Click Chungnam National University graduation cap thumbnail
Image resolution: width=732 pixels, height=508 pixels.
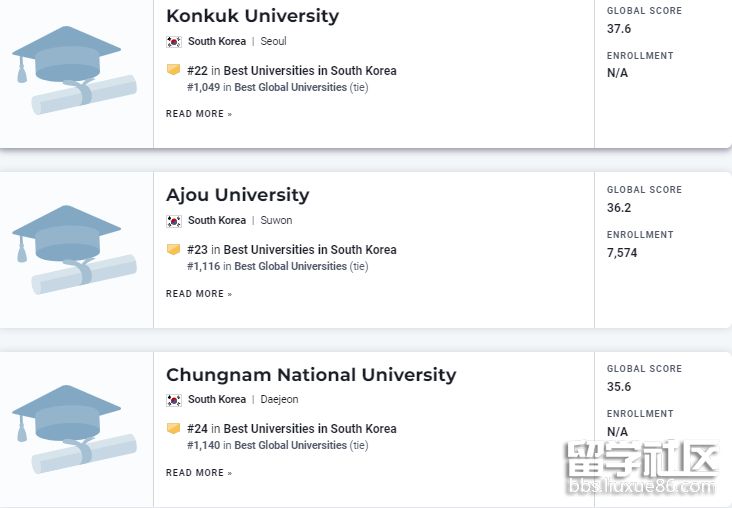(74, 429)
